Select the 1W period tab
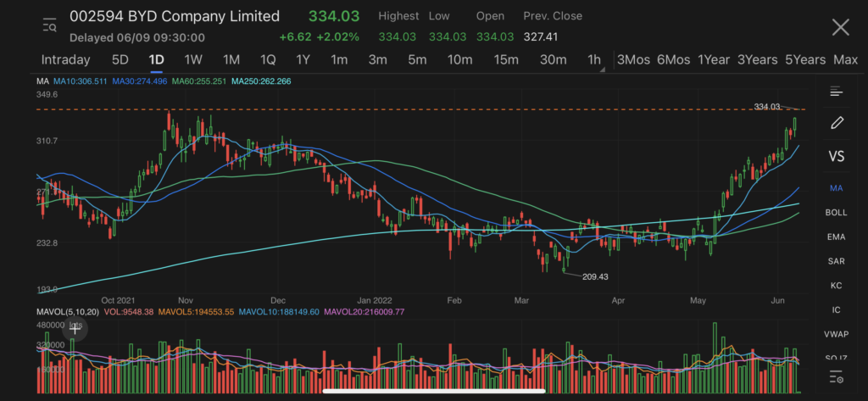This screenshot has height=401, width=868. [193, 60]
